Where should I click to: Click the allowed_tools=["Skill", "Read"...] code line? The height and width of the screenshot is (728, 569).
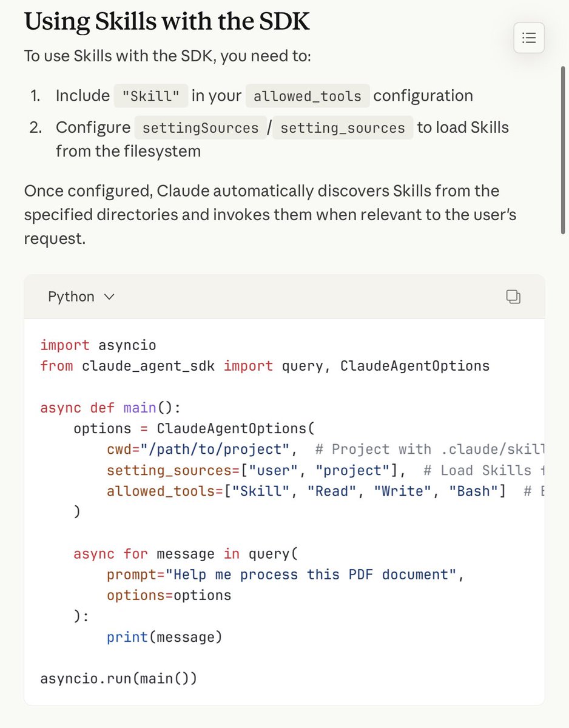326,491
